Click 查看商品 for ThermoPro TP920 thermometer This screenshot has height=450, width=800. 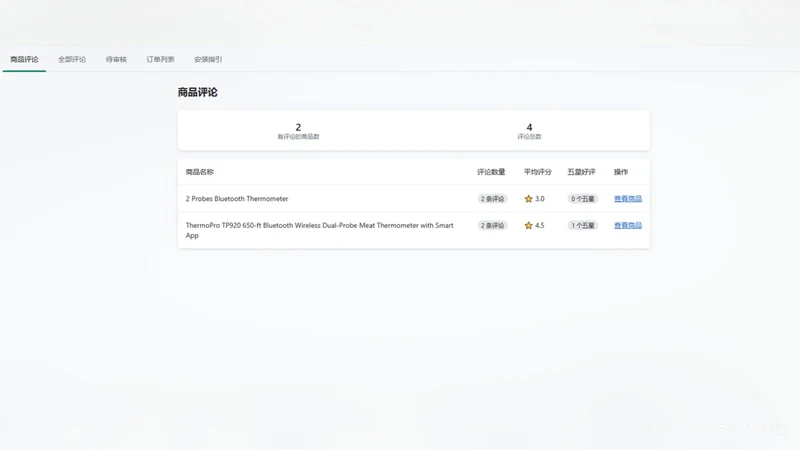[x=628, y=226]
